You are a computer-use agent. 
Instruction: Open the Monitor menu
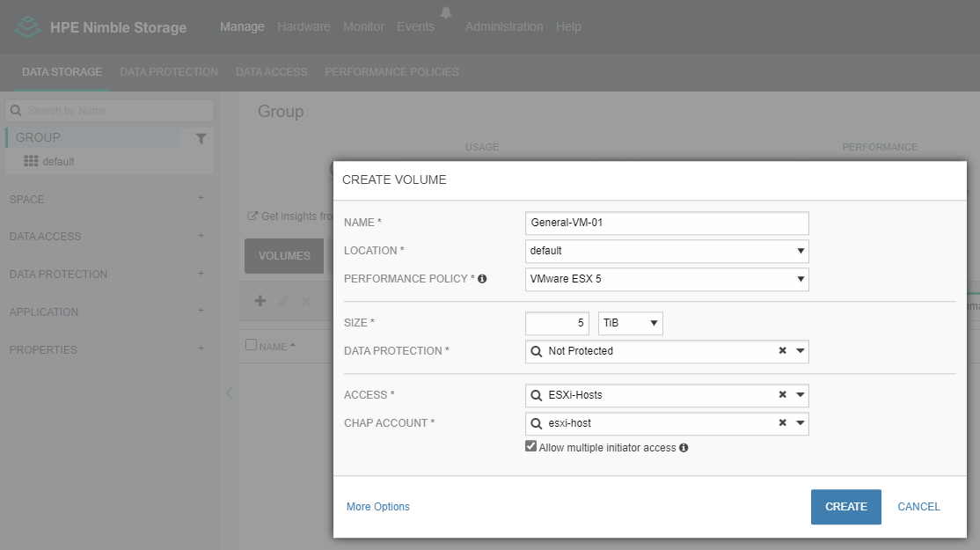[363, 27]
